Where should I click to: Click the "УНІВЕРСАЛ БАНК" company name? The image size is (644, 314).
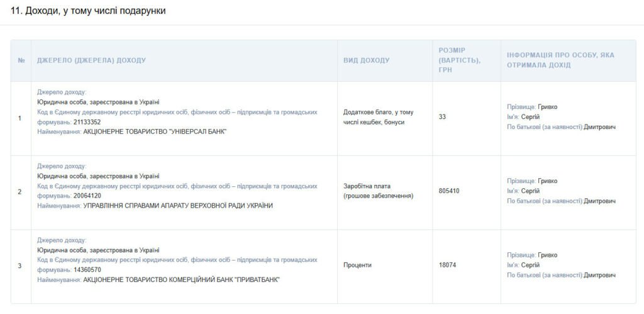(155, 132)
